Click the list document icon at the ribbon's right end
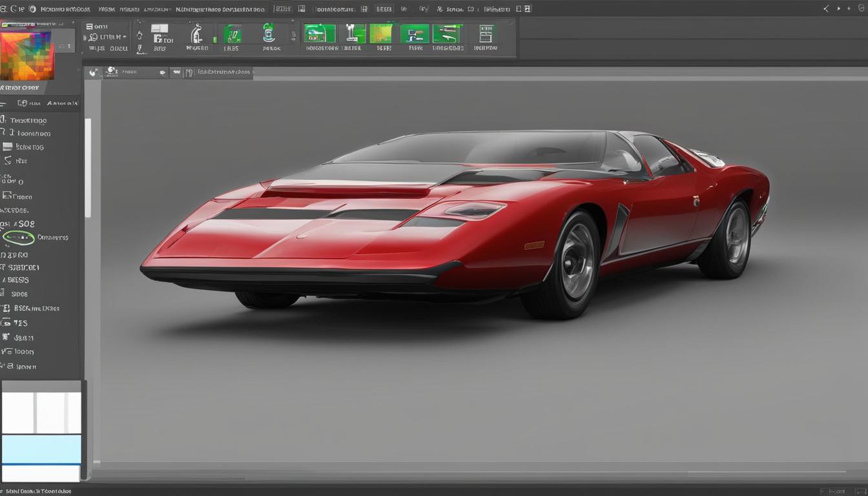Viewport: 868px width, 496px height. (486, 34)
